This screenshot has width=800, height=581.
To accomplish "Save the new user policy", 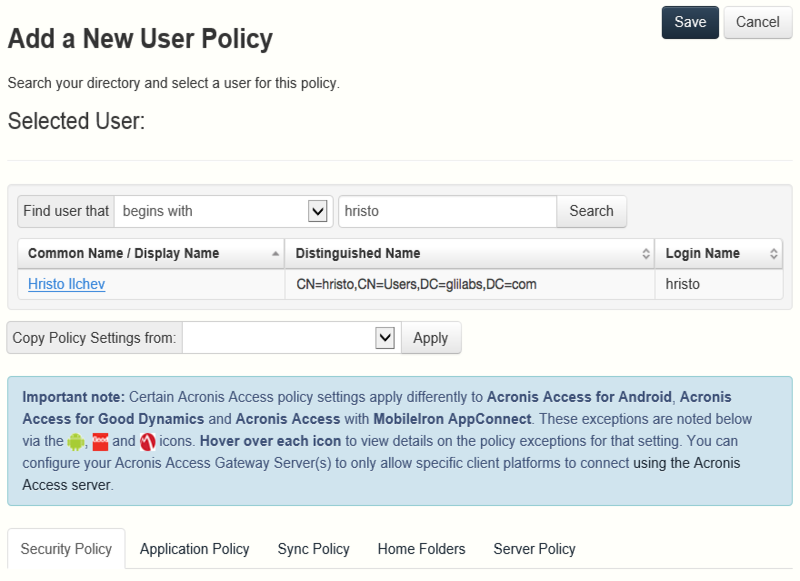I will point(689,22).
